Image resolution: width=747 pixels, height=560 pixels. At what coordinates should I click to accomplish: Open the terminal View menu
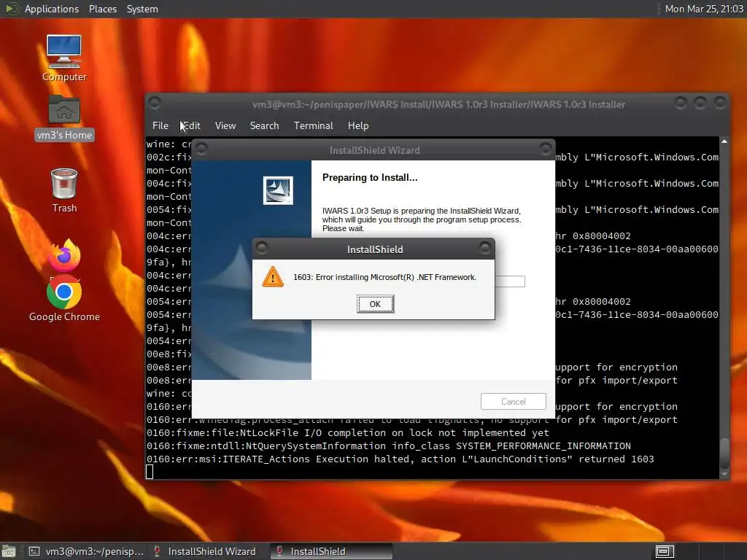(x=225, y=125)
